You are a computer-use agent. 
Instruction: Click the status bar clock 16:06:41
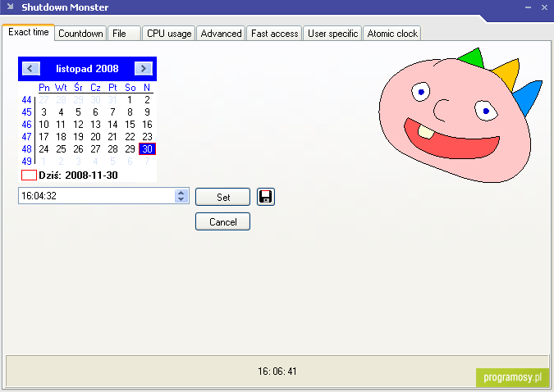pos(277,371)
